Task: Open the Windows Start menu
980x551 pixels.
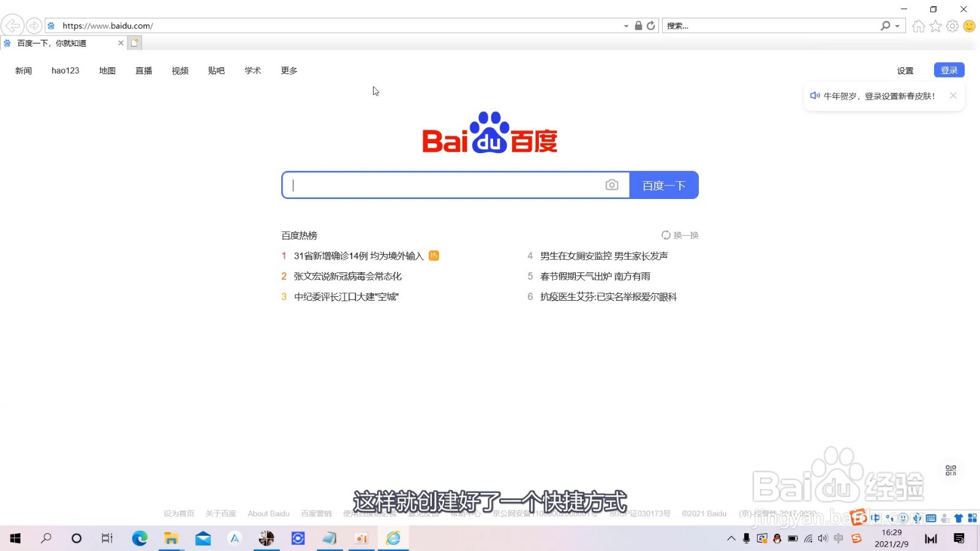Action: [x=15, y=538]
